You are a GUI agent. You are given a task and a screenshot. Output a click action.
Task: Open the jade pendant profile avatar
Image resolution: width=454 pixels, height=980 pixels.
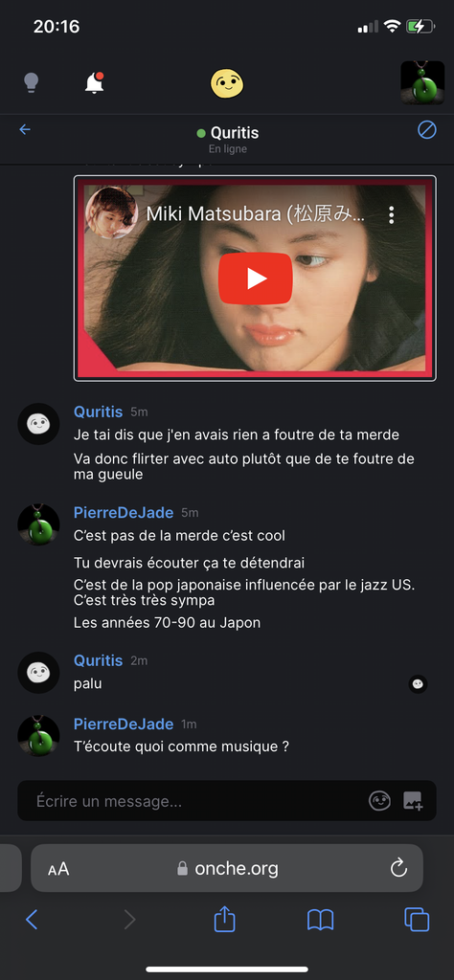(x=422, y=82)
